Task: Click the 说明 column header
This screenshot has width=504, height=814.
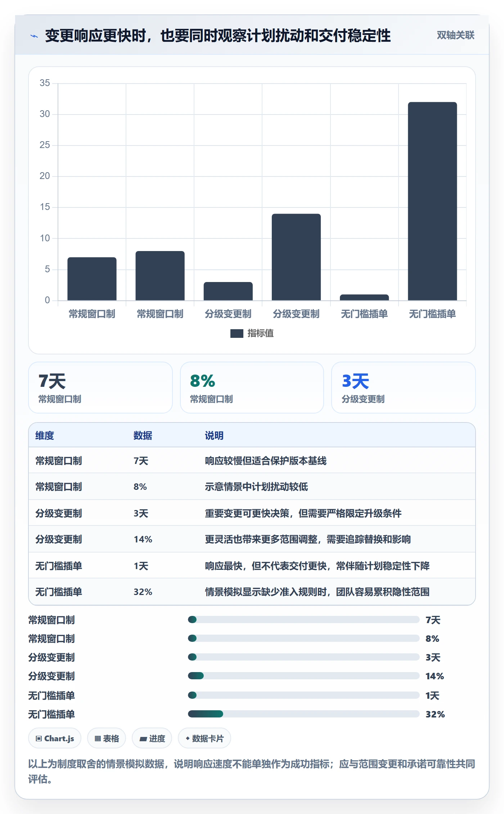Action: click(x=214, y=435)
